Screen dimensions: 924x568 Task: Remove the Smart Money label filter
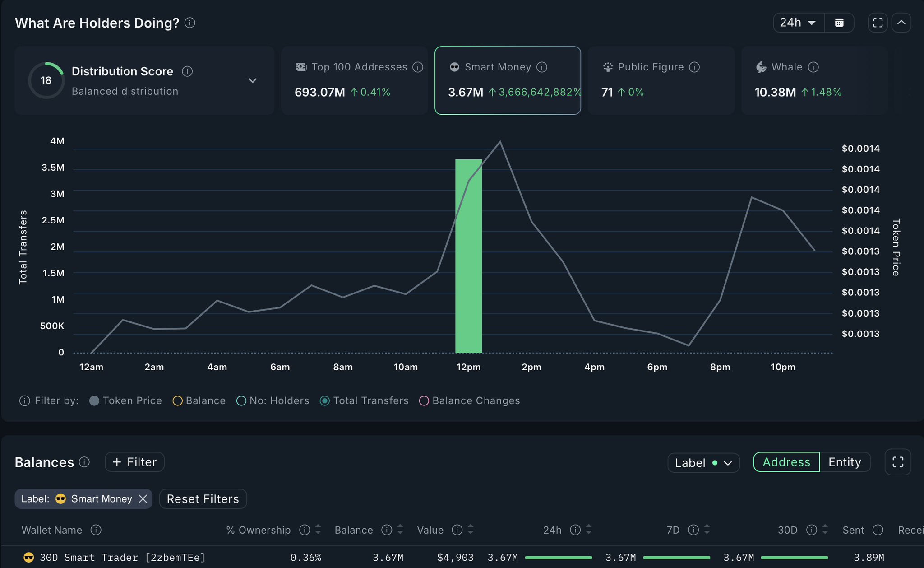143,499
